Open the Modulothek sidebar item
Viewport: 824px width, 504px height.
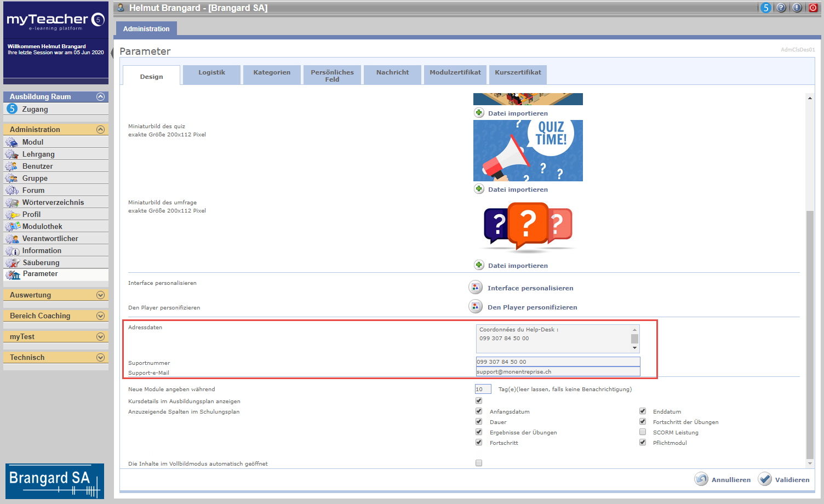(42, 226)
